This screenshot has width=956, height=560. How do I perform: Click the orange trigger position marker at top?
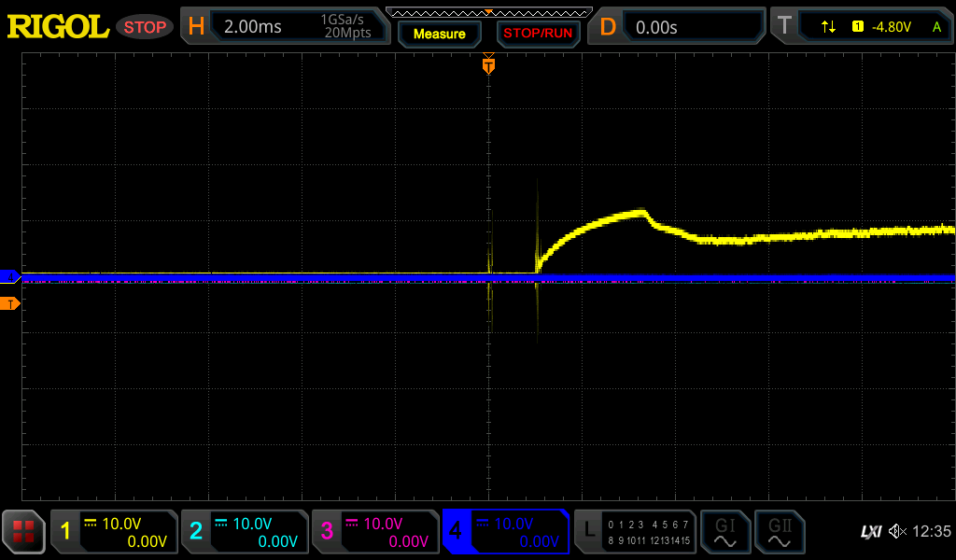coord(488,66)
